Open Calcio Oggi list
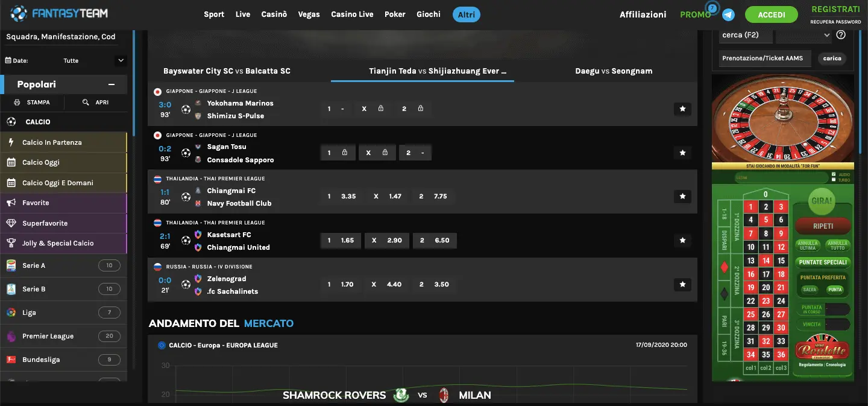Image resolution: width=868 pixels, height=406 pixels. 63,162
